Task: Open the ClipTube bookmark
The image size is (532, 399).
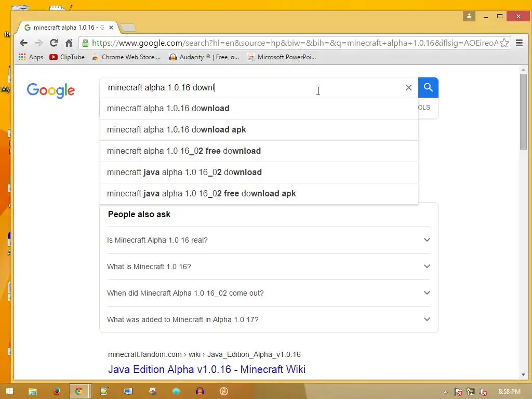Action: click(x=67, y=57)
